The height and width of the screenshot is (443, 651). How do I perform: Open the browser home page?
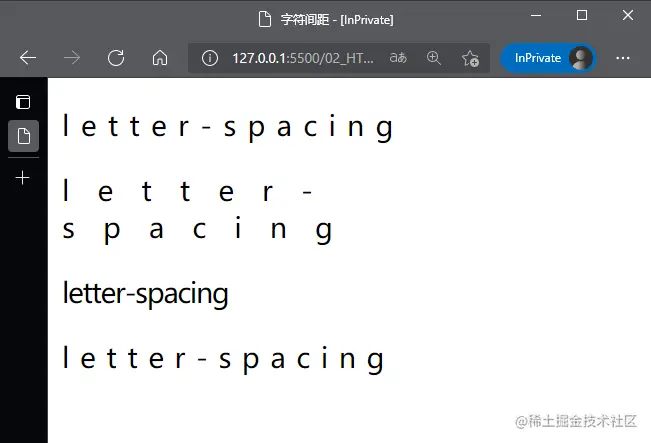(160, 58)
